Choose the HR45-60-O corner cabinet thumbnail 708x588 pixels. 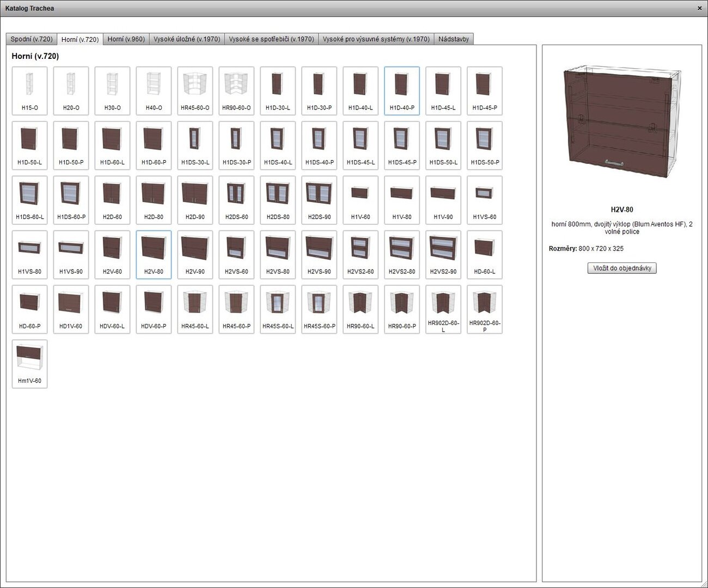[195, 90]
